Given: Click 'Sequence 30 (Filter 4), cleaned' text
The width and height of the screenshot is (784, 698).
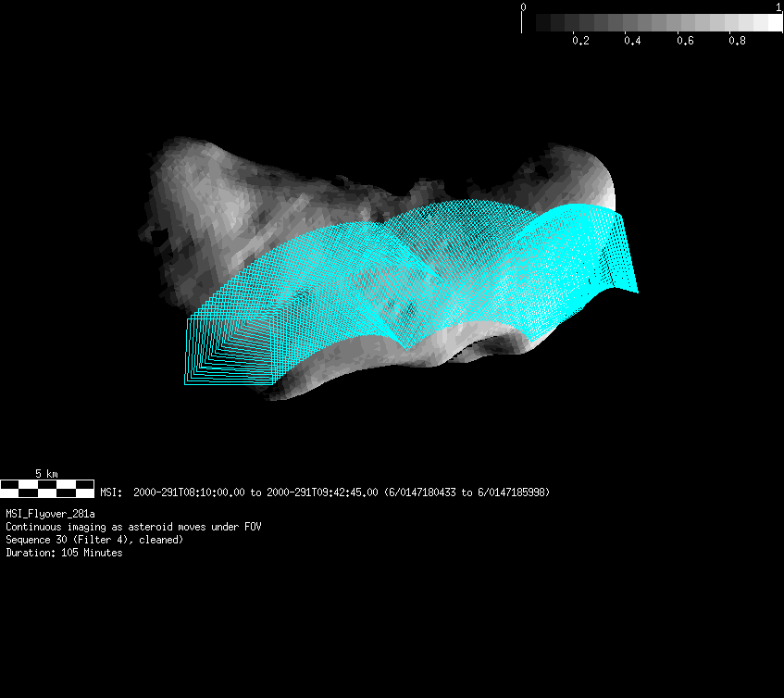Looking at the screenshot, I should click(94, 540).
